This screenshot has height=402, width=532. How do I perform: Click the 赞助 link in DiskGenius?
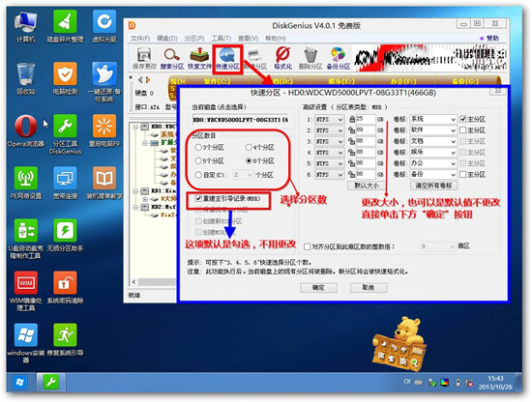490,39
